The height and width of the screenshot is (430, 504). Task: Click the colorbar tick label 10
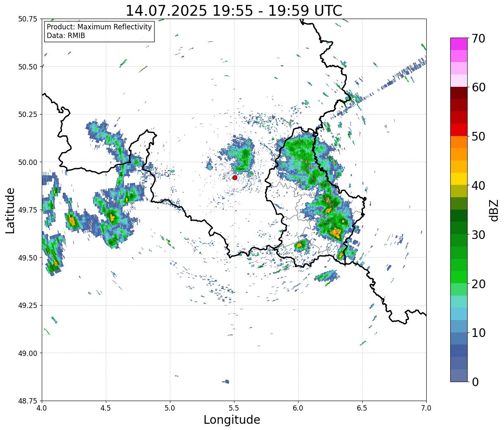pyautogui.click(x=478, y=333)
